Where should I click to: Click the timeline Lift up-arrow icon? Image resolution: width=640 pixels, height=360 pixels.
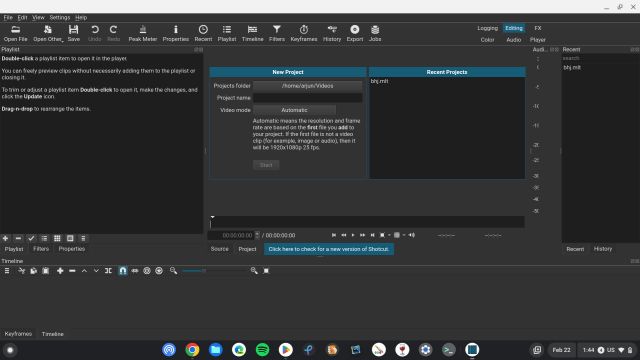point(84,271)
